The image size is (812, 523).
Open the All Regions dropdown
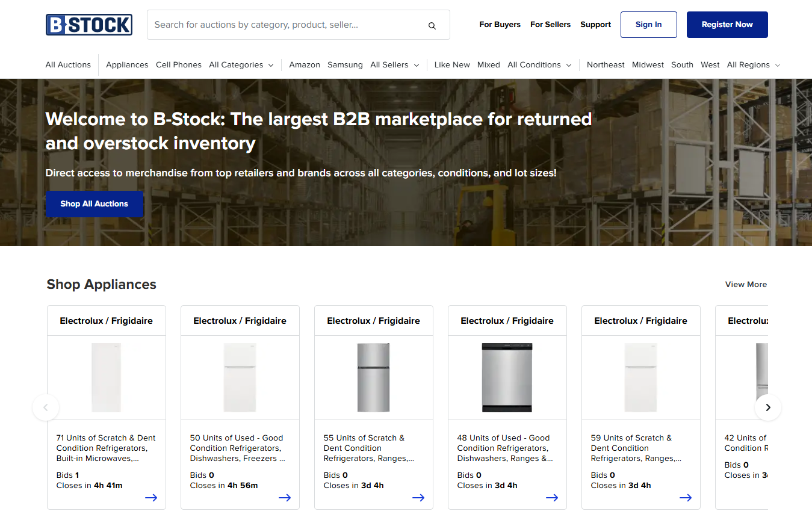coord(753,65)
